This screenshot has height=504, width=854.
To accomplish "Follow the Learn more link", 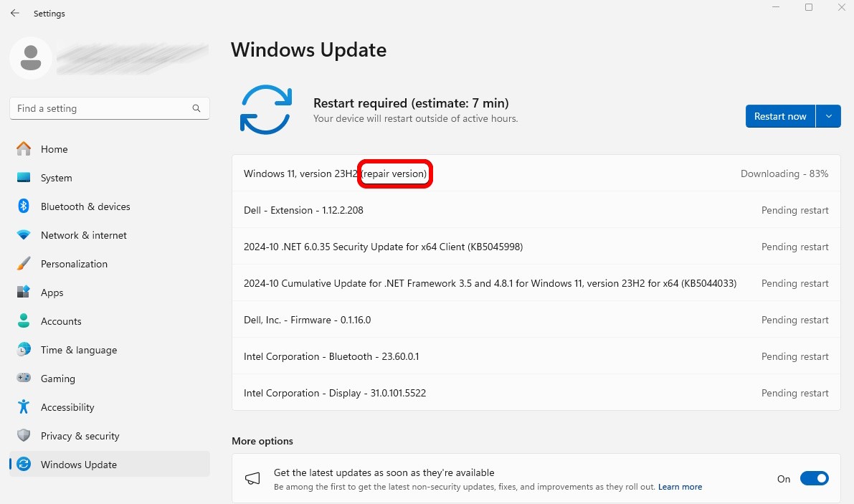I will (x=680, y=487).
